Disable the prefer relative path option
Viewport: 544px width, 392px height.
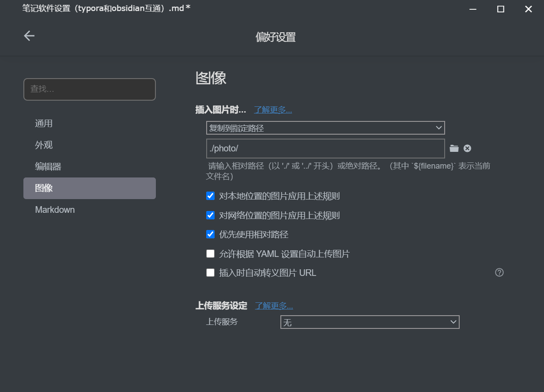(210, 234)
